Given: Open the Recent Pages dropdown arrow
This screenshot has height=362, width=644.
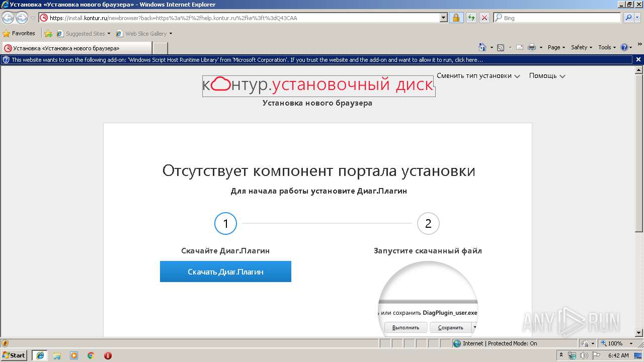Looking at the screenshot, I should [33, 18].
